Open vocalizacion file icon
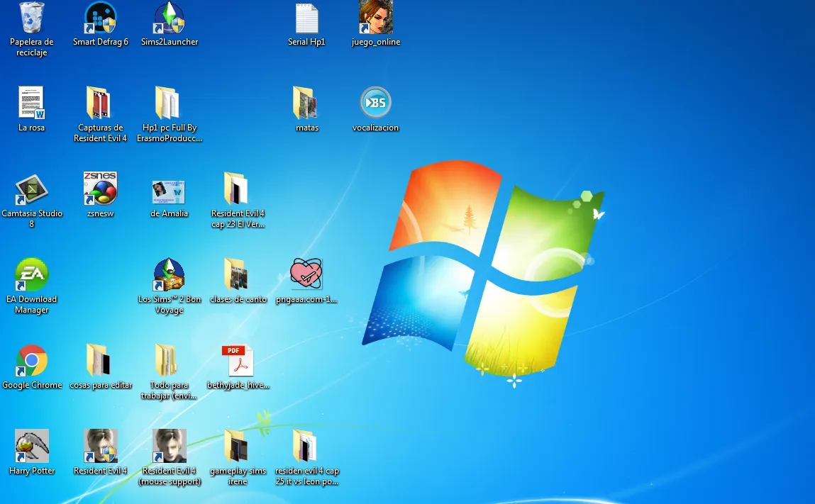This screenshot has height=504, width=815. (375, 102)
